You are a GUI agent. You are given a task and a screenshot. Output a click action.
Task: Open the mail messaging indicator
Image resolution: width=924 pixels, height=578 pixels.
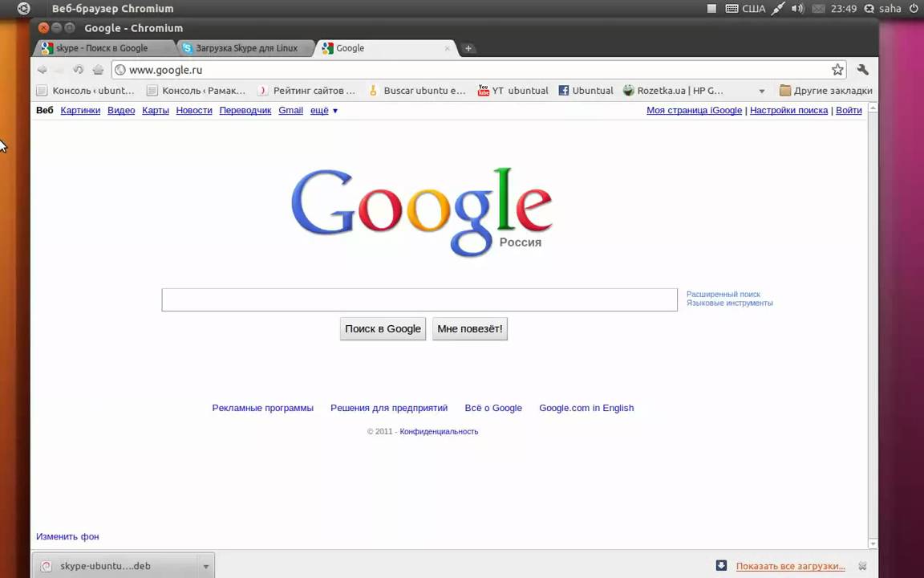click(818, 9)
